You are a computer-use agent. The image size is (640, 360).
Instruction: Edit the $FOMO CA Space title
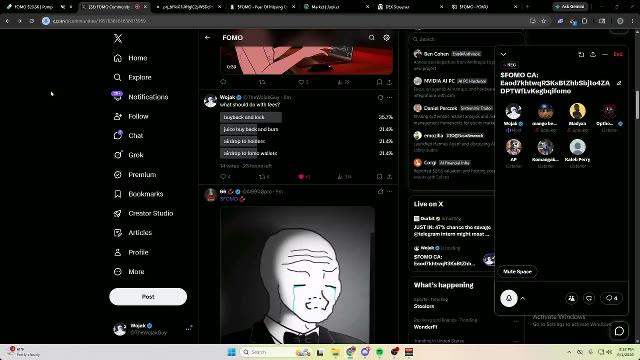[619, 83]
